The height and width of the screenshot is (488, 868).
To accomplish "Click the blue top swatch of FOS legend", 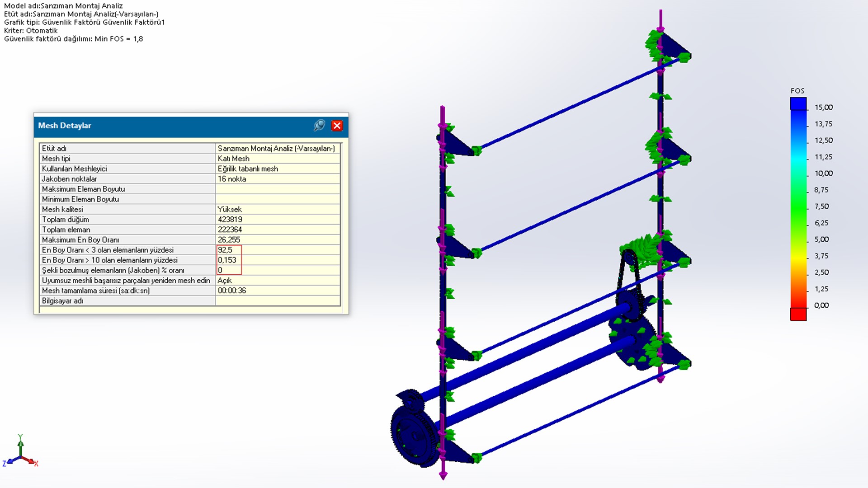I will (798, 104).
